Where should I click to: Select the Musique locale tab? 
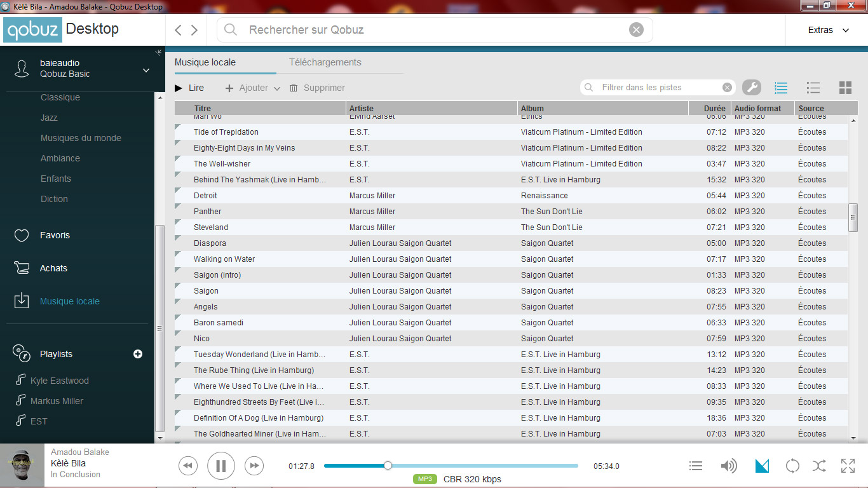click(x=205, y=62)
